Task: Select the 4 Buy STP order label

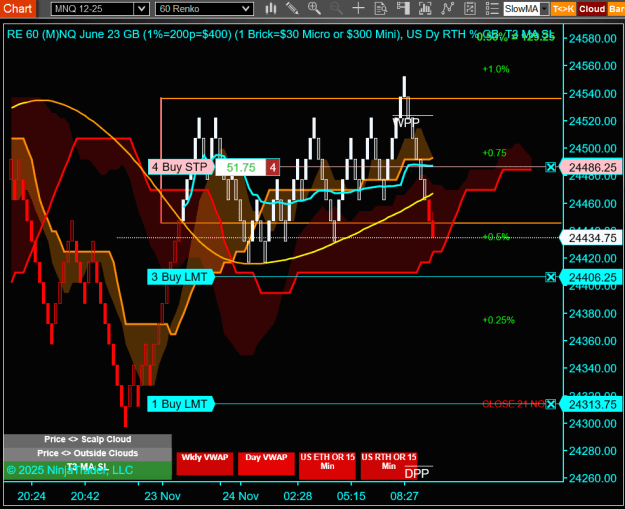Action: tap(180, 167)
